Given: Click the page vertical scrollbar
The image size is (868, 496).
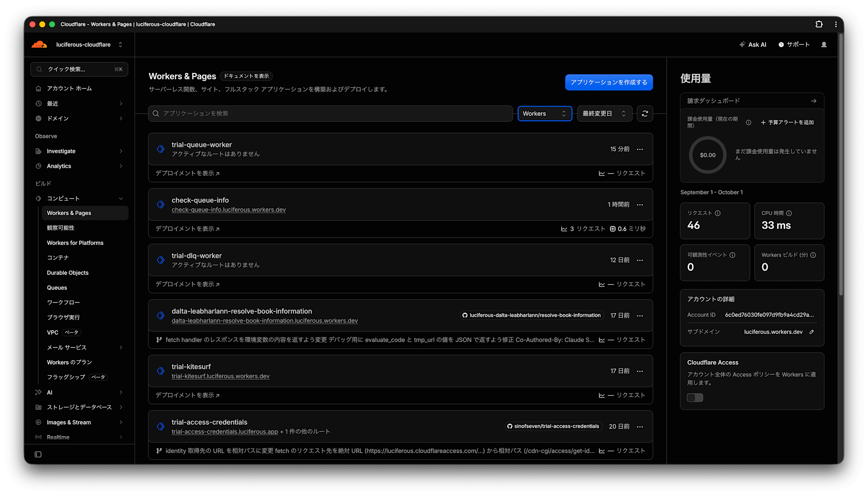Looking at the screenshot, I should tap(841, 165).
